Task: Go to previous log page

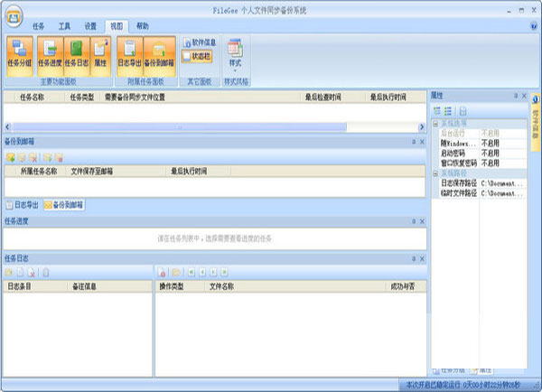Action: tap(202, 273)
